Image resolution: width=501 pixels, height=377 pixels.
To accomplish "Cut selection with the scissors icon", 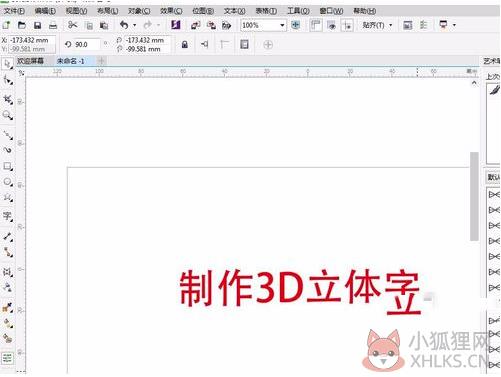I will click(72, 25).
